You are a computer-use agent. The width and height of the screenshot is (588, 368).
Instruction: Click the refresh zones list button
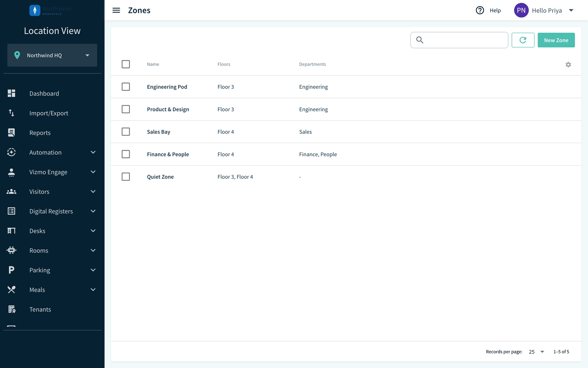click(x=523, y=40)
